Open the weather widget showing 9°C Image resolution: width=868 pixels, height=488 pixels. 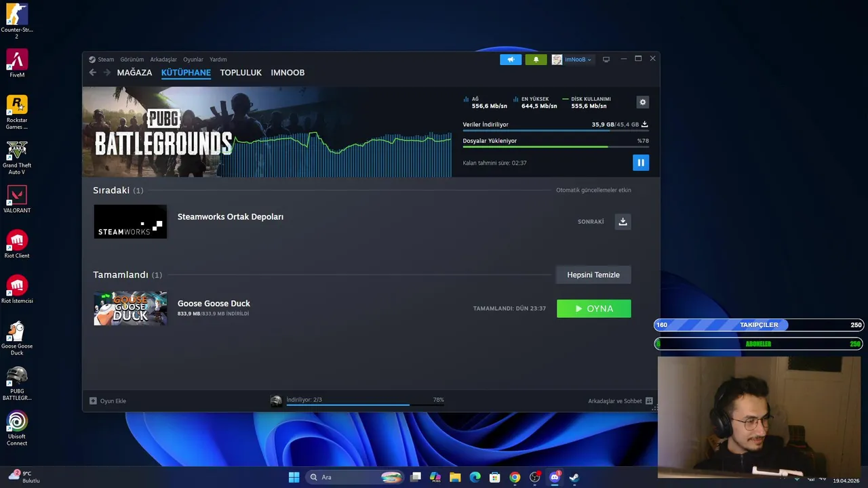24,477
